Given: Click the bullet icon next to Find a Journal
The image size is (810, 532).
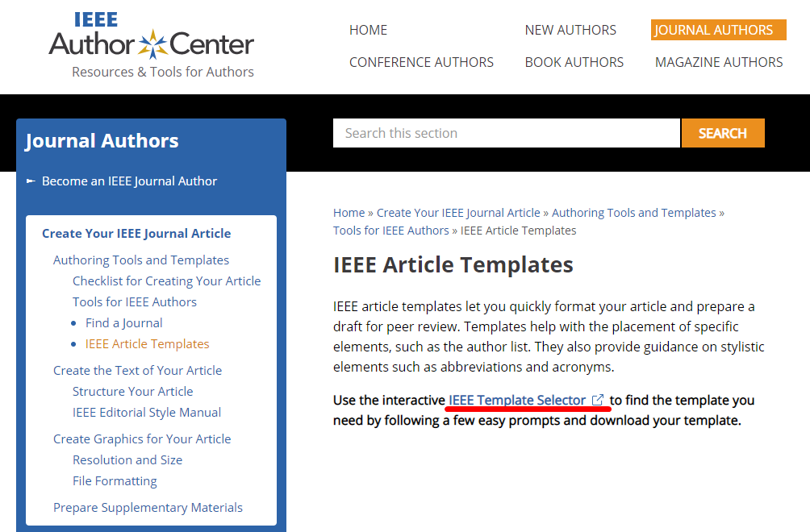Looking at the screenshot, I should click(73, 322).
